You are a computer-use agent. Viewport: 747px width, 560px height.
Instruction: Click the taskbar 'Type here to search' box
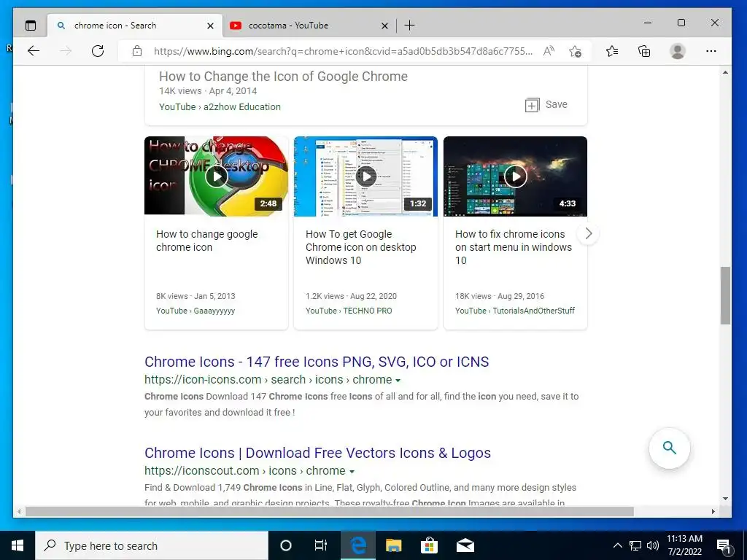tap(152, 545)
